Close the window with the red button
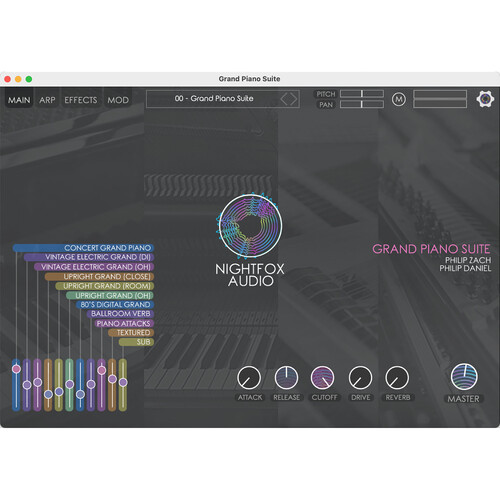Screen dimensions: 500x500 8,79
